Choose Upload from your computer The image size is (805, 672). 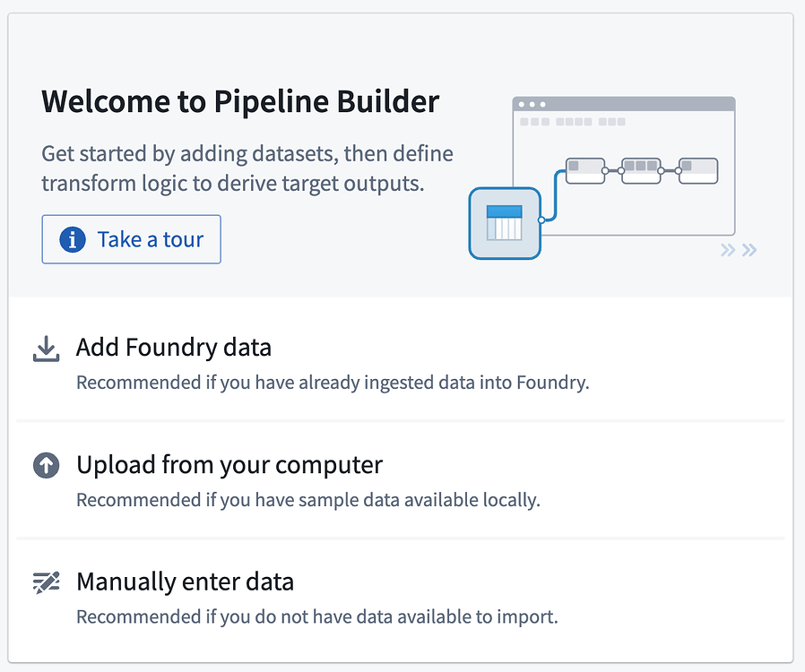pos(229,465)
